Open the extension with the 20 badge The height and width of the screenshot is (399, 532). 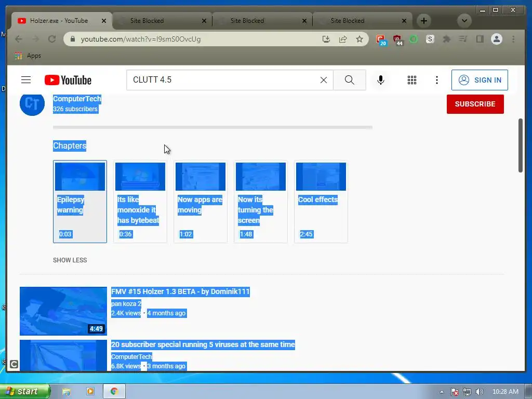coord(381,39)
